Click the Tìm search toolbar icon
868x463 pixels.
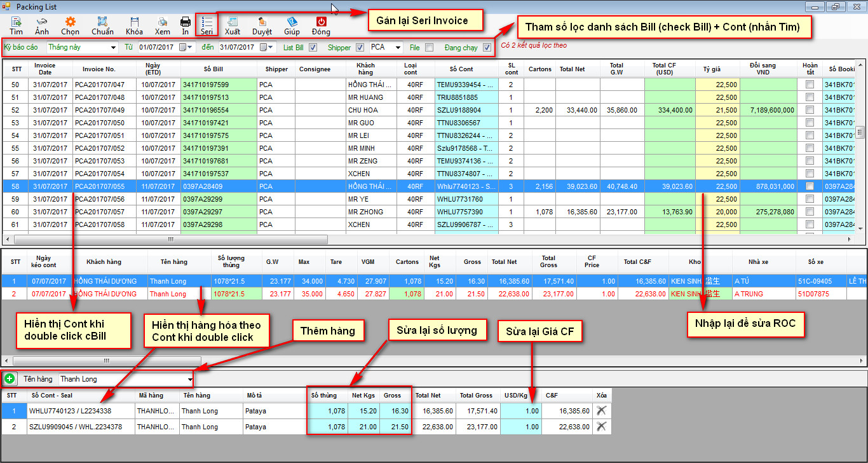[x=16, y=25]
